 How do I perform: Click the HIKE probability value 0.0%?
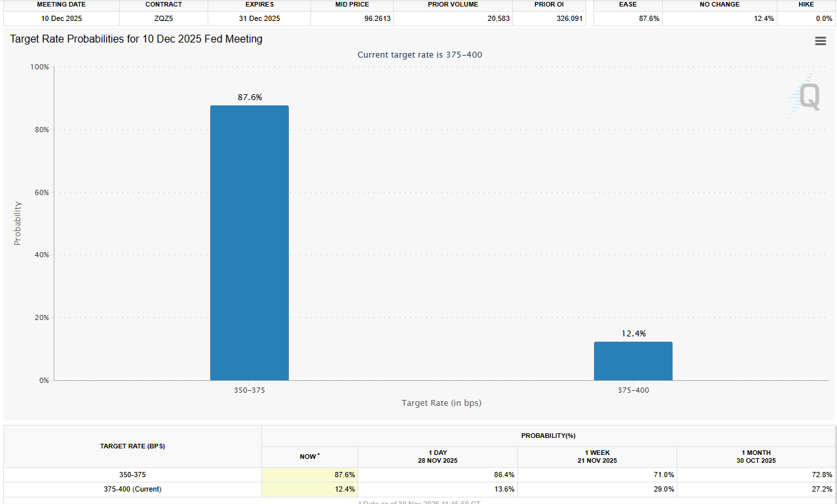(x=823, y=18)
